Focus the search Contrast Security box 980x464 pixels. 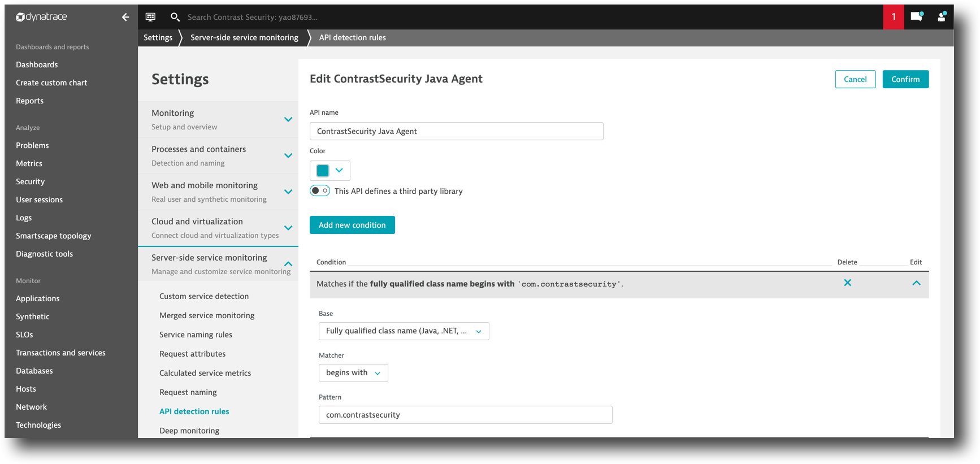[253, 17]
